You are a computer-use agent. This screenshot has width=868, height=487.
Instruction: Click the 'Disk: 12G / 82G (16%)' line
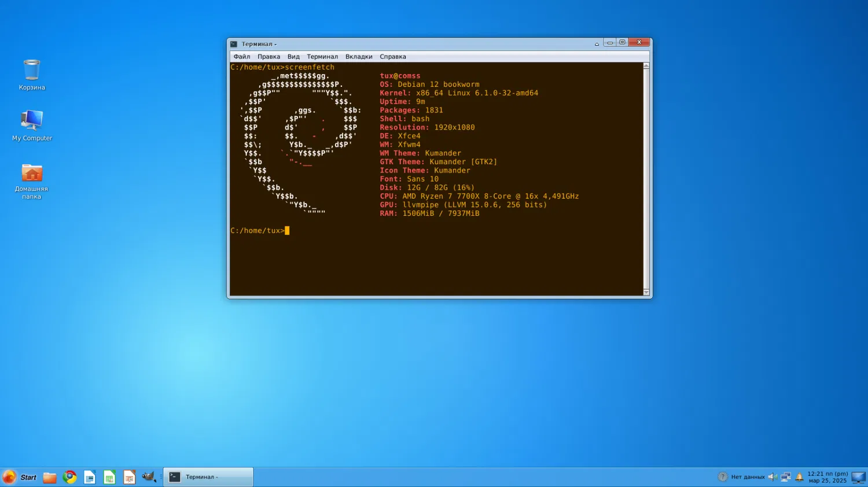tap(427, 188)
